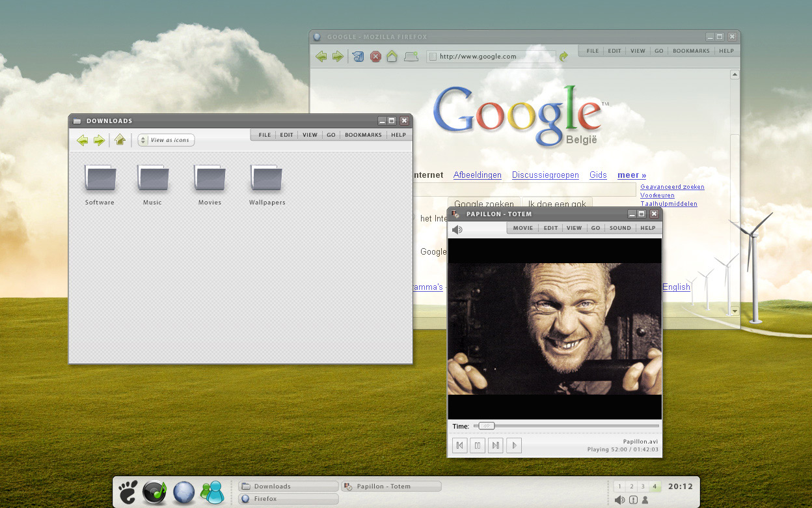Screen dimensions: 812x508
Task: Mute Totem using the speaker icon
Action: 457,229
